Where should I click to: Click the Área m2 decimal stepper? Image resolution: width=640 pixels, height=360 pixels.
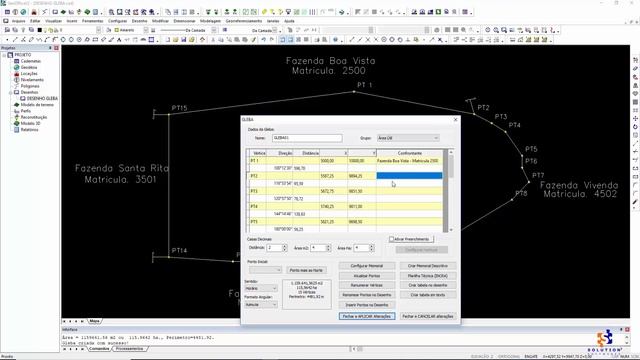tap(328, 248)
